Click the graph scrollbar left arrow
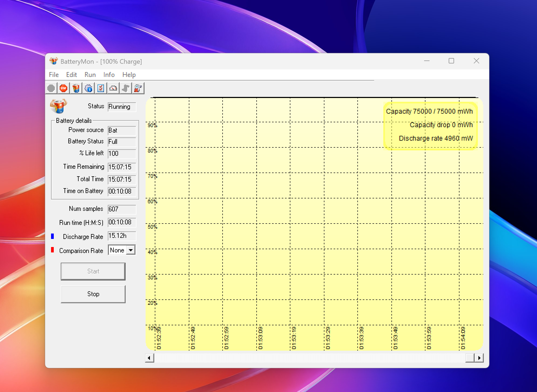Screen dimensions: 537x392 point(149,358)
